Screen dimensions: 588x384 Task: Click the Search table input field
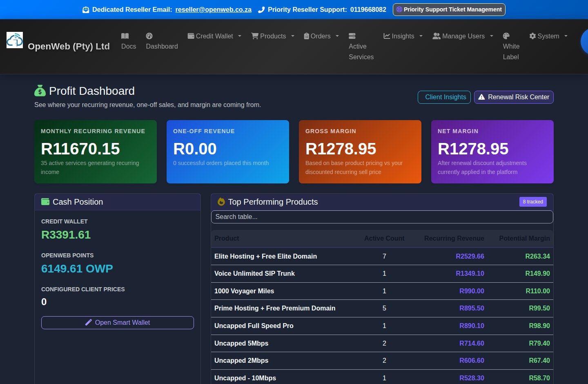click(x=382, y=217)
